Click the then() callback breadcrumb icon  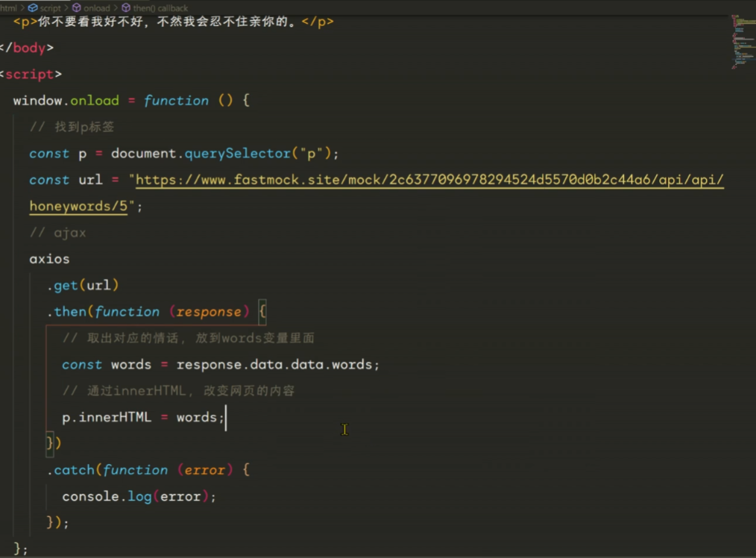(126, 8)
